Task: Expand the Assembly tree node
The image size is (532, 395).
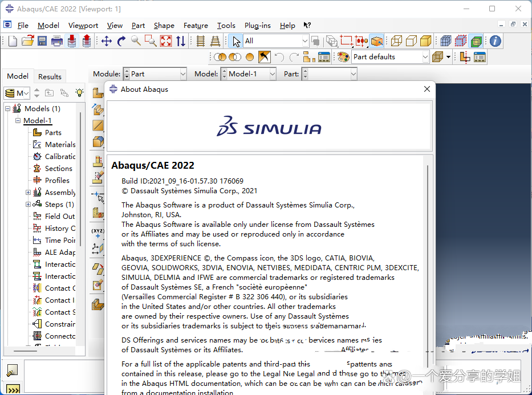Action: coord(28,193)
